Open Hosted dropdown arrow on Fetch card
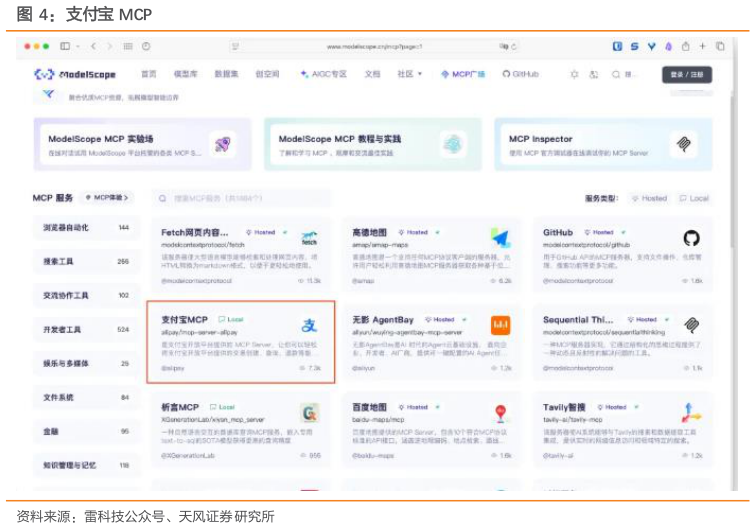The width and height of the screenshot is (755, 528). click(x=285, y=232)
